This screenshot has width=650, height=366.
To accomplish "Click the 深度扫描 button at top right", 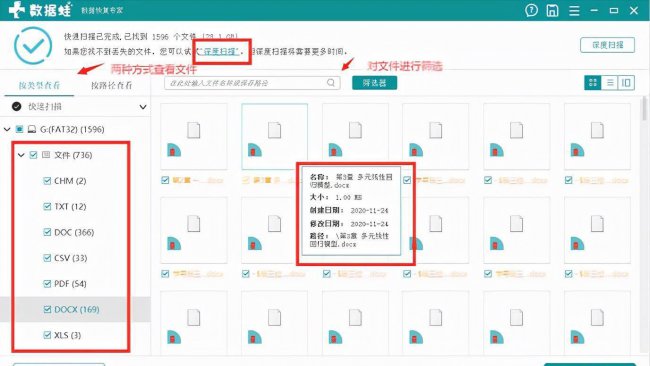I will 607,45.
